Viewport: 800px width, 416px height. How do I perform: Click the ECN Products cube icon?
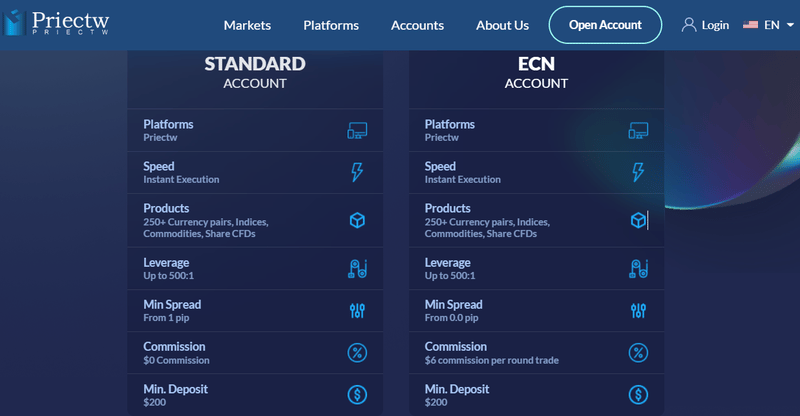click(638, 221)
